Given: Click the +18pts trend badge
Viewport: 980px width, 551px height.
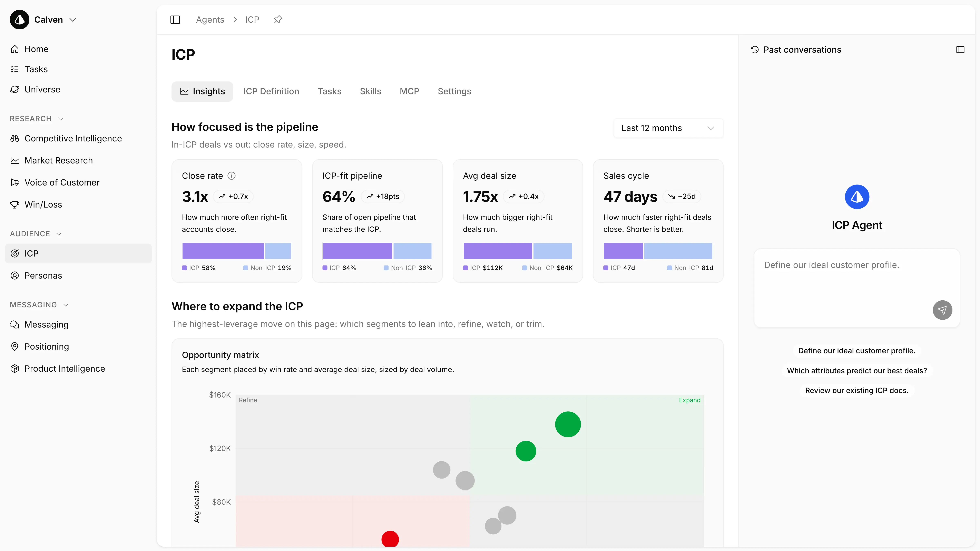Looking at the screenshot, I should (383, 197).
